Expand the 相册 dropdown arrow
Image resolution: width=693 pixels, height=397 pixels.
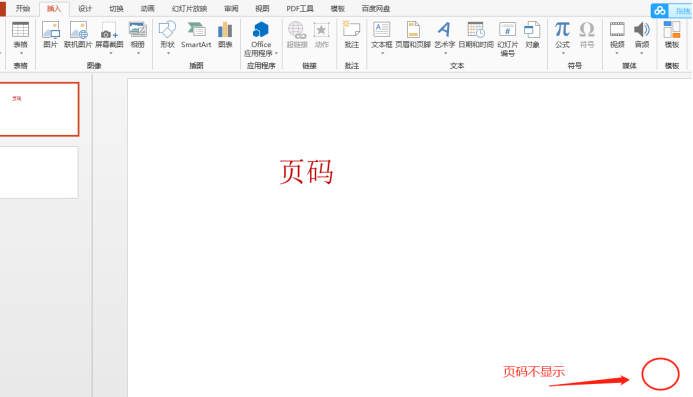coord(138,53)
